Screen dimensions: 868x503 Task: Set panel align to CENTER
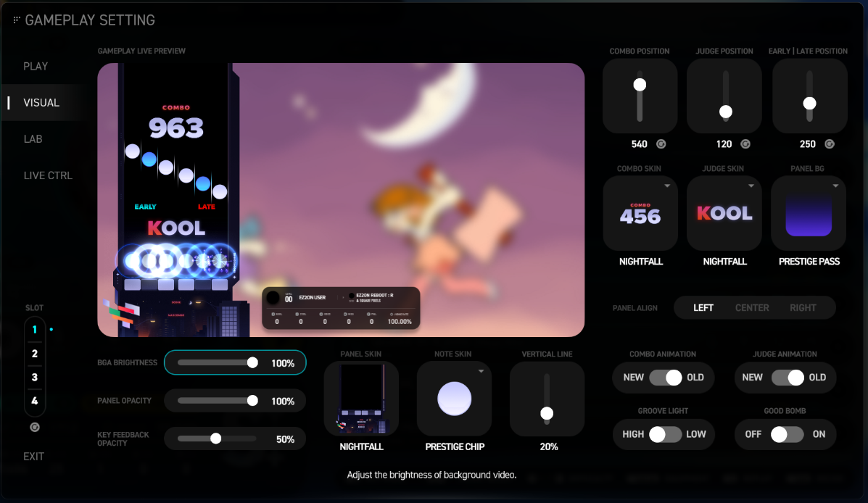click(752, 307)
